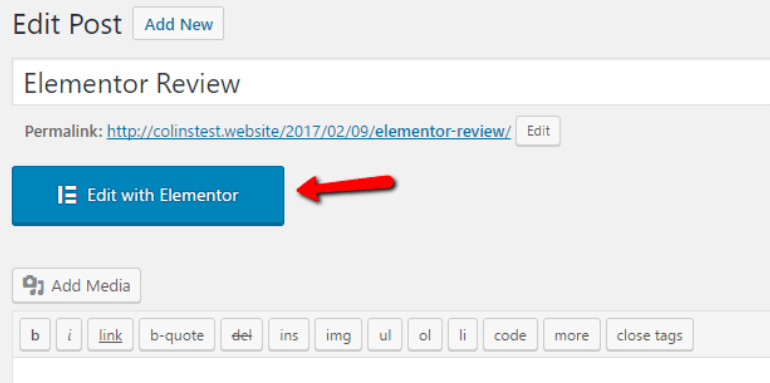Image resolution: width=770 pixels, height=383 pixels.
Task: Click the close tags button
Action: [x=650, y=335]
